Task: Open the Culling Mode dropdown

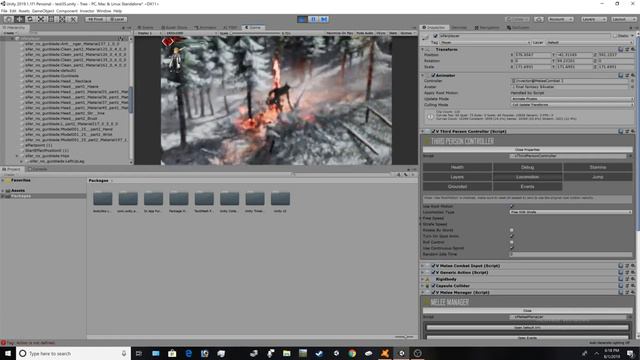Action: coord(572,105)
